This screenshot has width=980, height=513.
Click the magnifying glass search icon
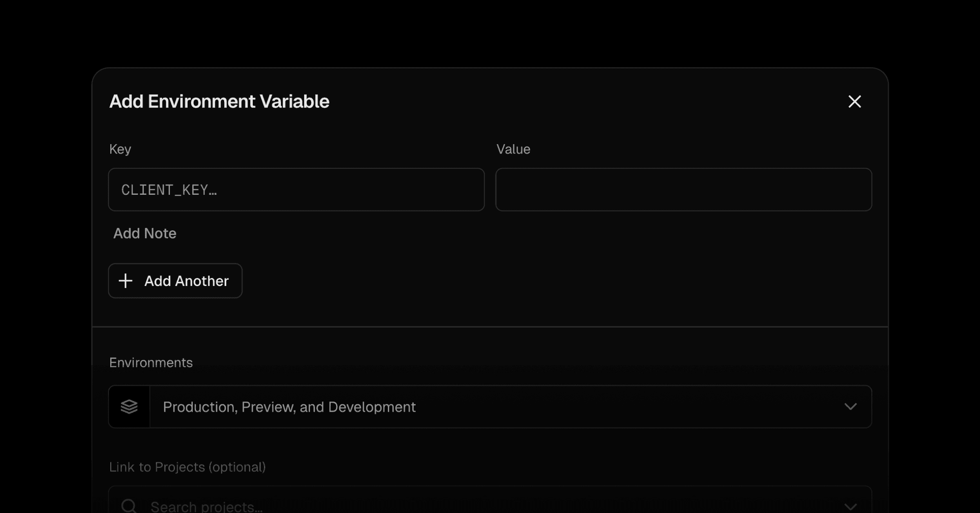point(129,506)
